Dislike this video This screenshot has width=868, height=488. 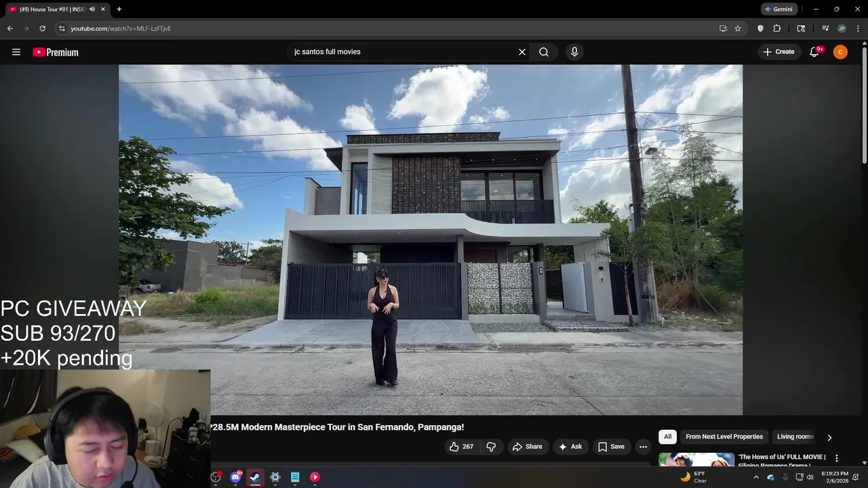(x=491, y=447)
